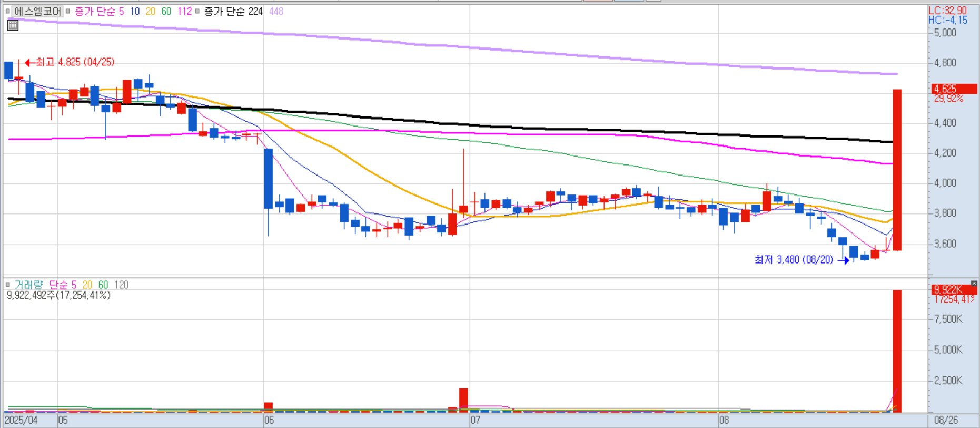Click the 최저 3,480 (08/20) low marker

coord(801,259)
